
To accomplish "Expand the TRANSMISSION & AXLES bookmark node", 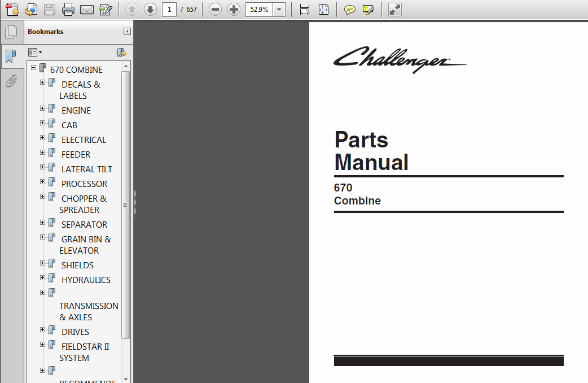I will coord(42,292).
